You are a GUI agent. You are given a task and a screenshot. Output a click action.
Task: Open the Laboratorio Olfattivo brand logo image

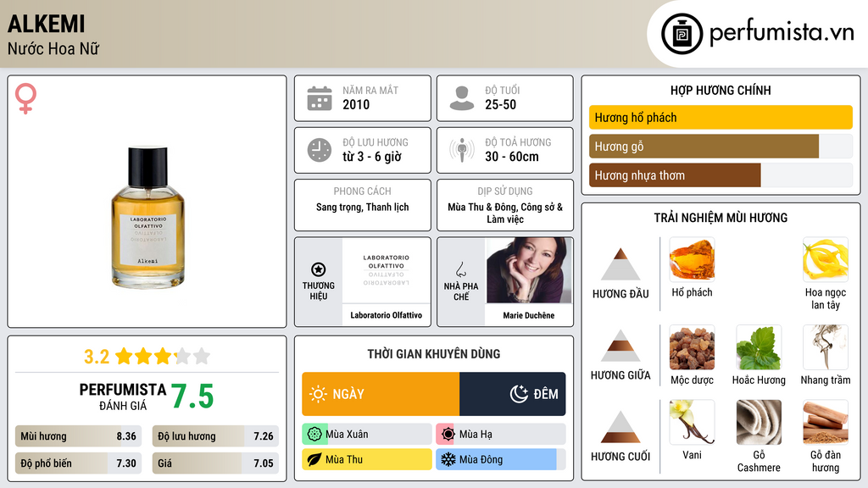(386, 270)
